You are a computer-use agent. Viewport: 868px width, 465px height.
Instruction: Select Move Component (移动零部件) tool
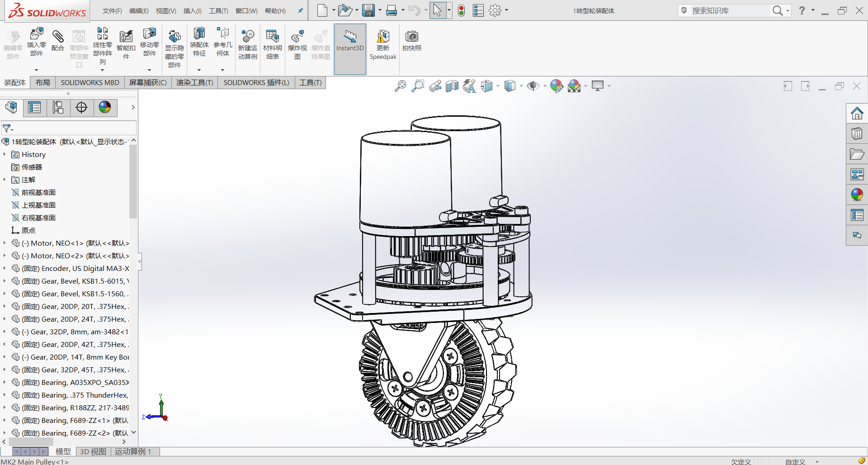pos(150,33)
